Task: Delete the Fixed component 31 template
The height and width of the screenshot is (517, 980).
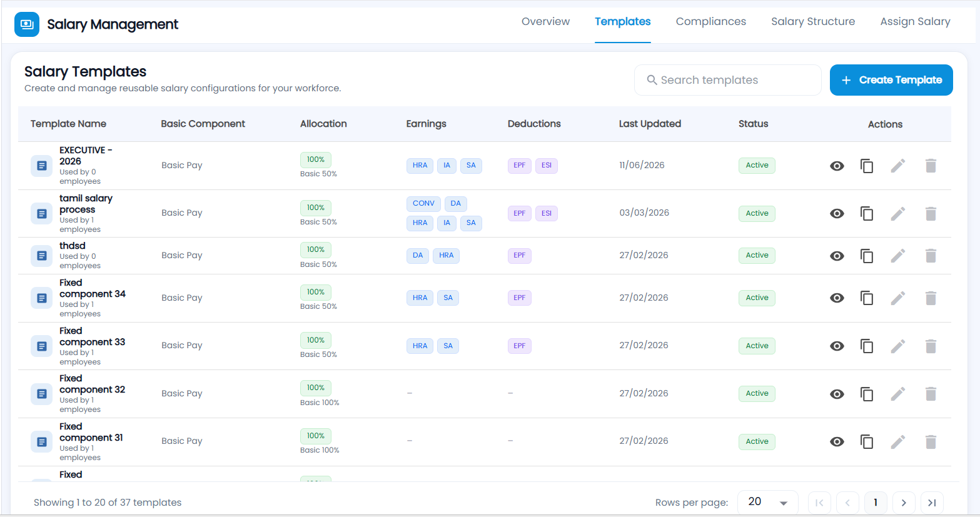Action: coord(931,442)
